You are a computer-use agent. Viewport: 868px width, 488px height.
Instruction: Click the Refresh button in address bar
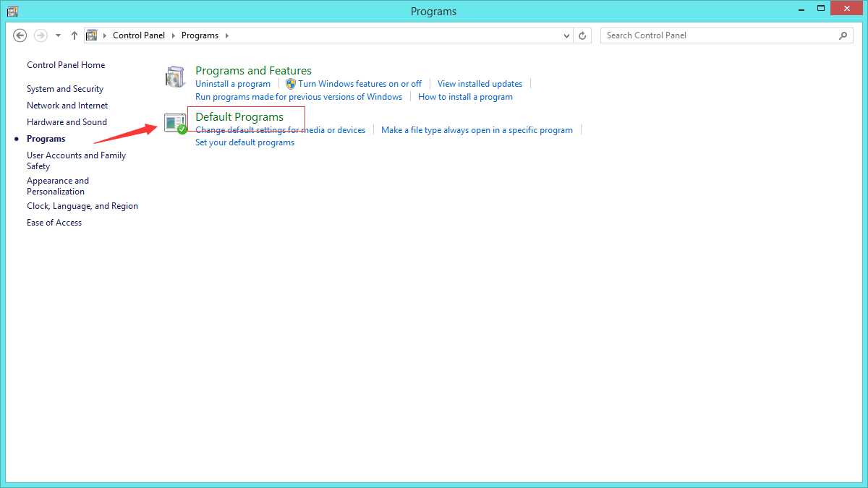pos(583,35)
